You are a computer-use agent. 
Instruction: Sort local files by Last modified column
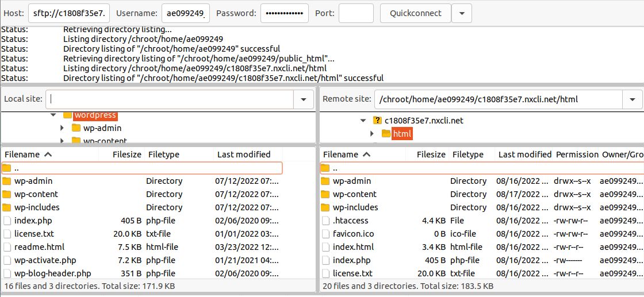click(x=248, y=154)
